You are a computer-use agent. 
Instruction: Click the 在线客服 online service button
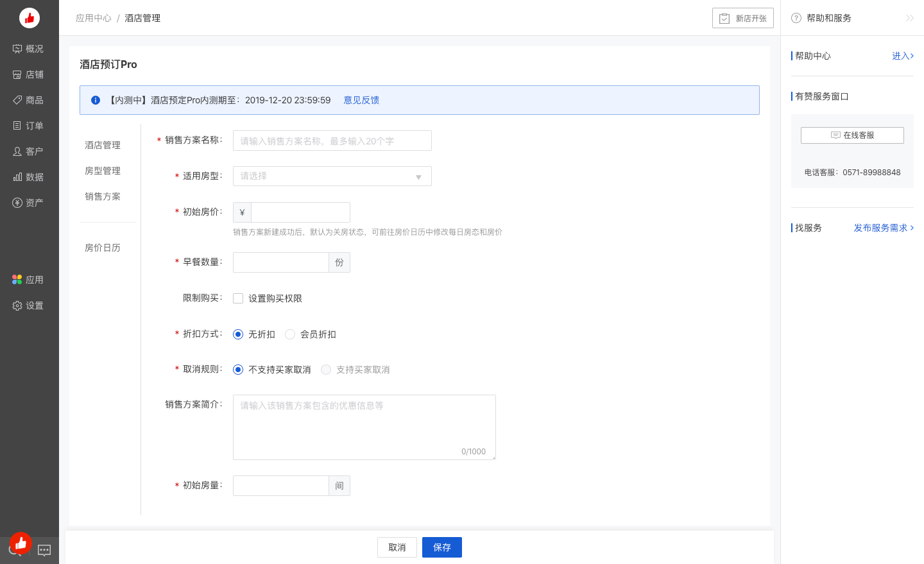(852, 135)
